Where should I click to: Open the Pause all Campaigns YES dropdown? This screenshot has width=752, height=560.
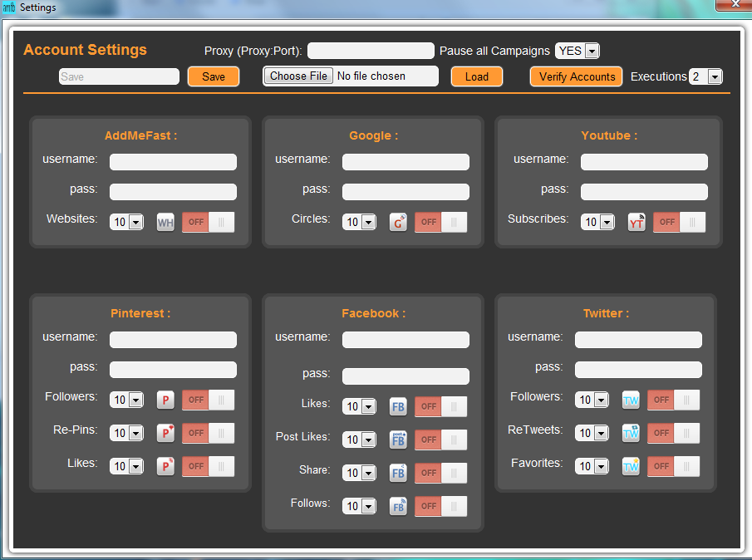578,51
